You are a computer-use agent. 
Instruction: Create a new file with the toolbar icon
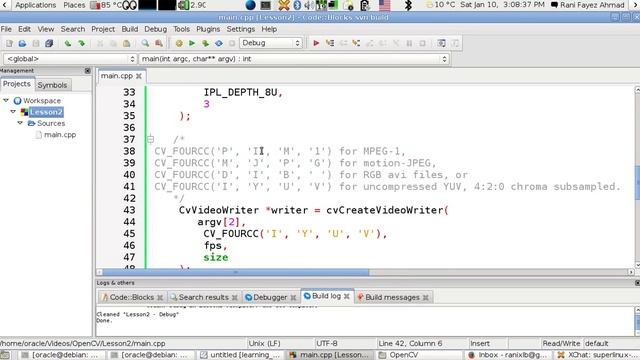point(9,43)
